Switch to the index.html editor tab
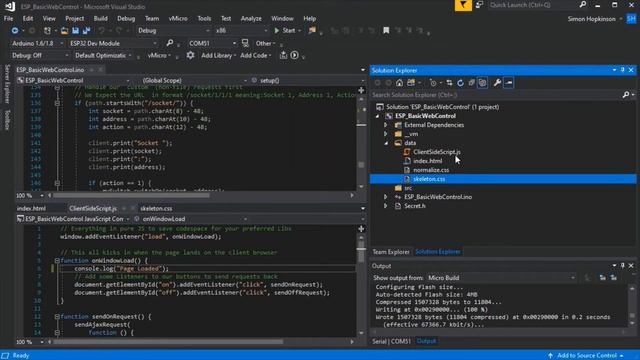This screenshot has width=640, height=360. click(x=31, y=208)
